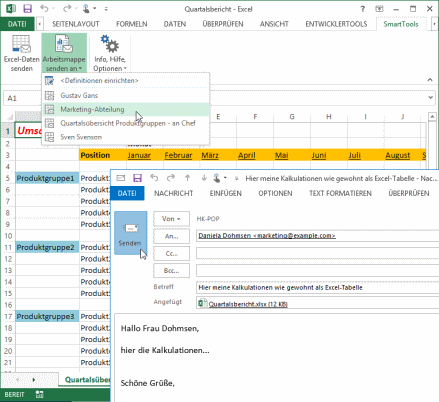Open Arbeitsmappe senden an dropdown button
This screenshot has height=402, width=439.
64,53
